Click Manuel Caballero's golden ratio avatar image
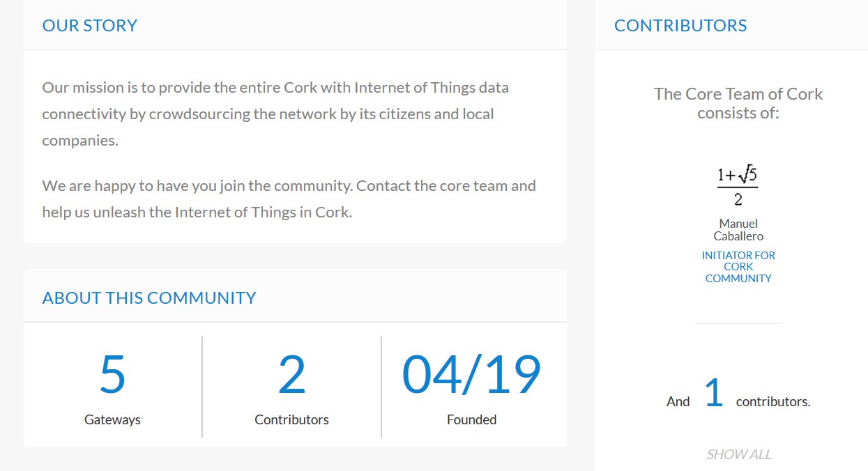 738,186
